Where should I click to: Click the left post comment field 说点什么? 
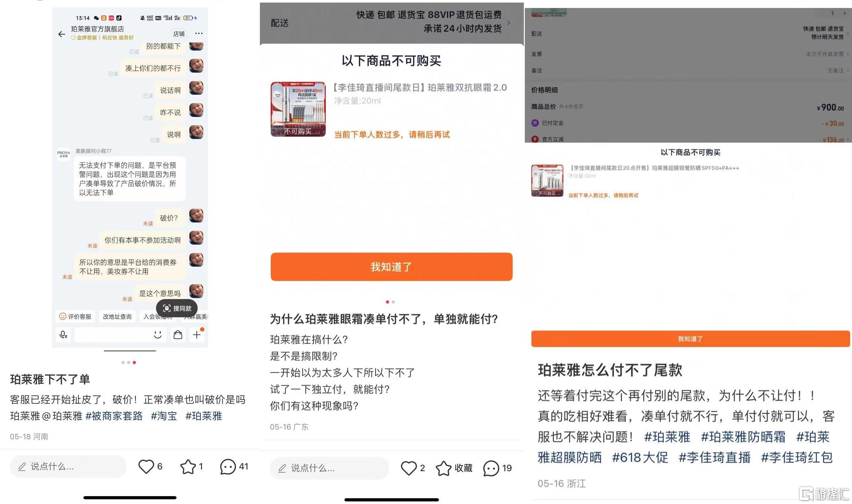68,467
